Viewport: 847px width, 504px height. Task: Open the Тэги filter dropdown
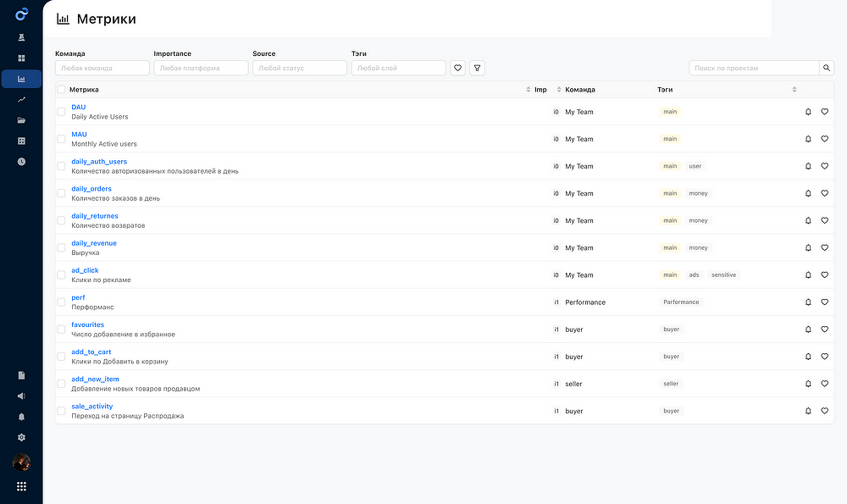pos(398,68)
